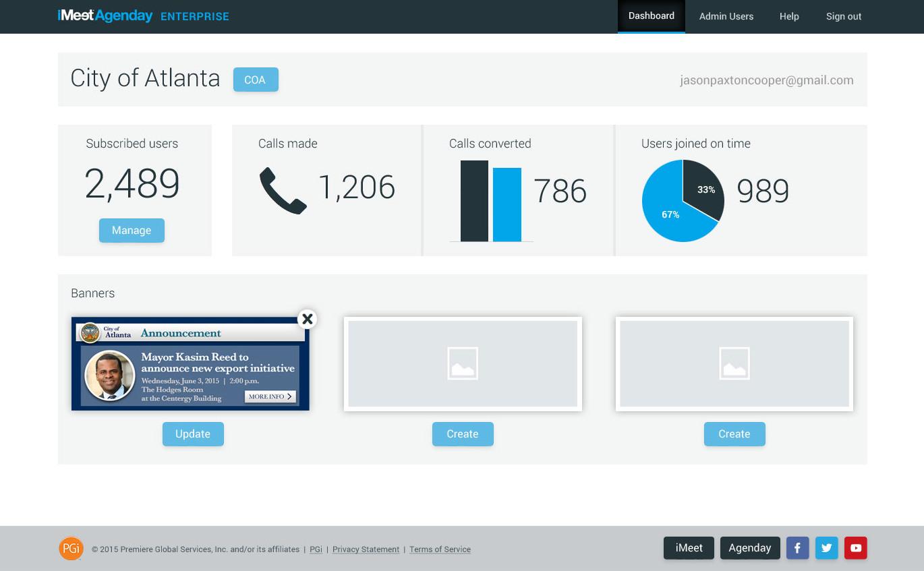Open the Privacy Statement link
This screenshot has height=571, width=924.
366,549
